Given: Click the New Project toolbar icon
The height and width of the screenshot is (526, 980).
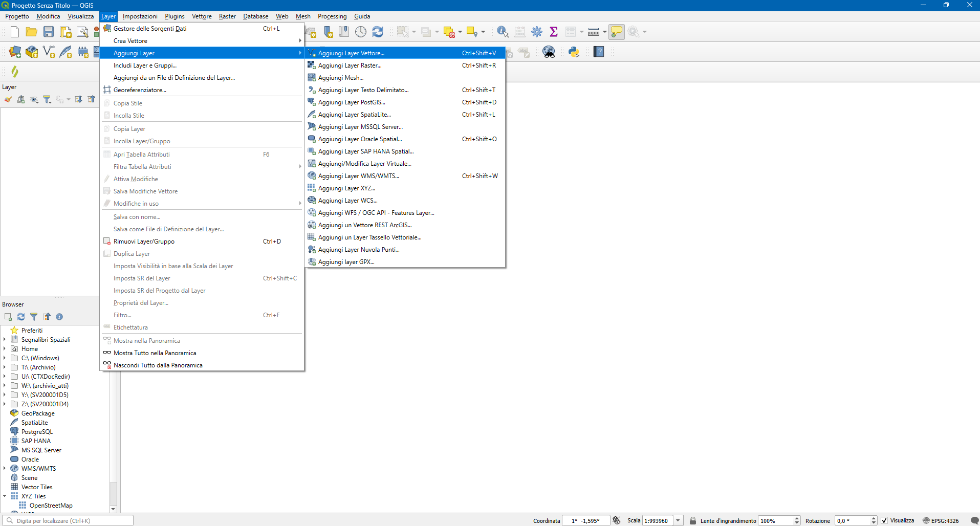Looking at the screenshot, I should click(15, 32).
